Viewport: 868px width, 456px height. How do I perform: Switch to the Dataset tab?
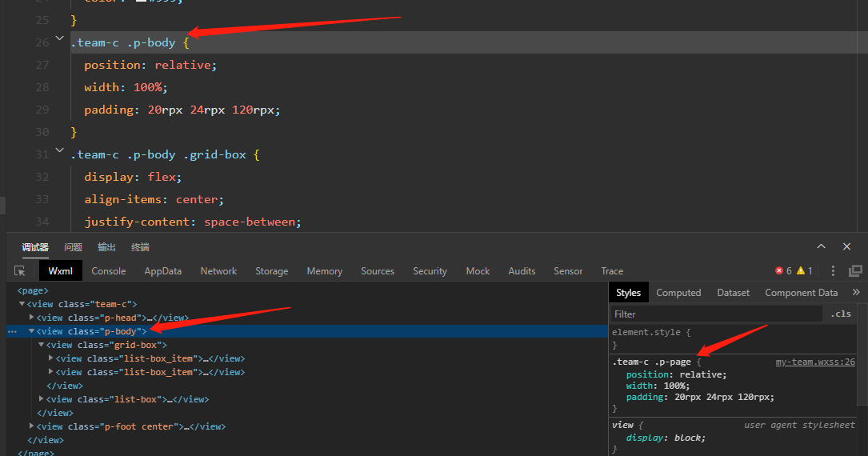point(733,292)
